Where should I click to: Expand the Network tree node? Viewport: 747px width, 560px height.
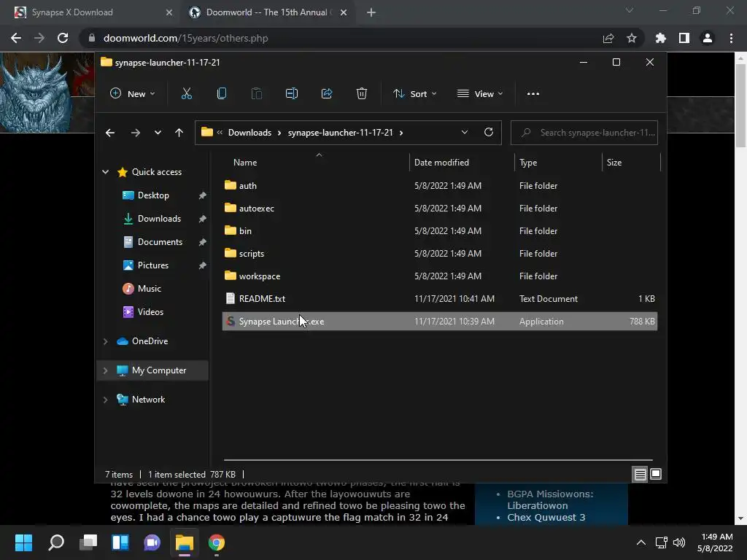point(105,400)
